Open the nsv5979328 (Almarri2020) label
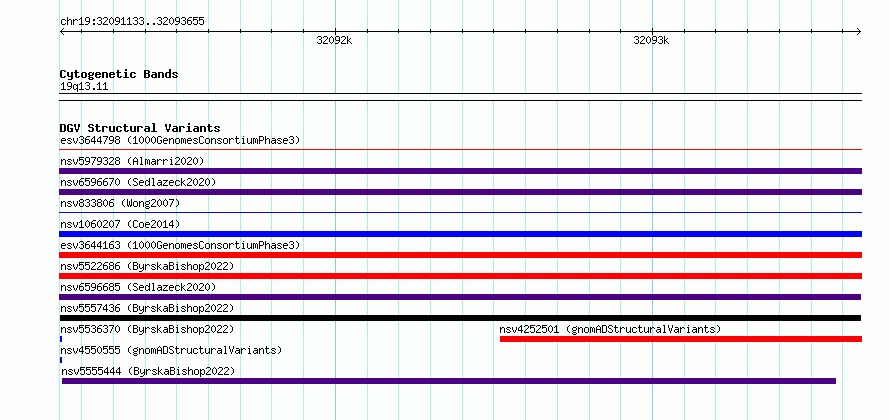 pyautogui.click(x=132, y=161)
